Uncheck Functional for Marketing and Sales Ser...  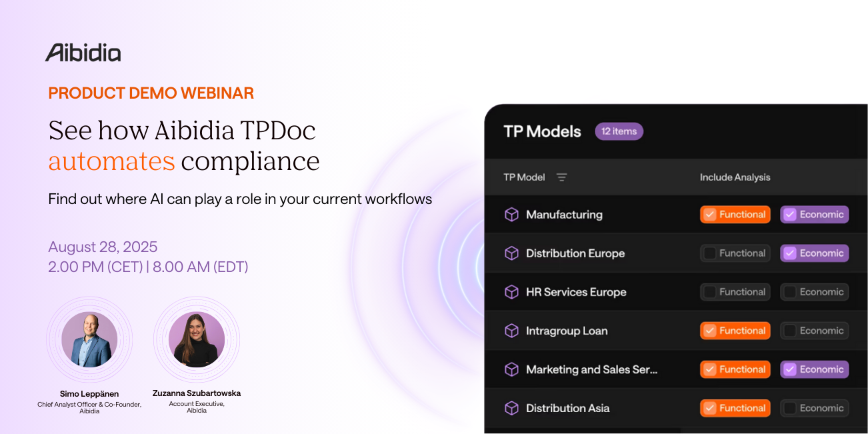(735, 369)
